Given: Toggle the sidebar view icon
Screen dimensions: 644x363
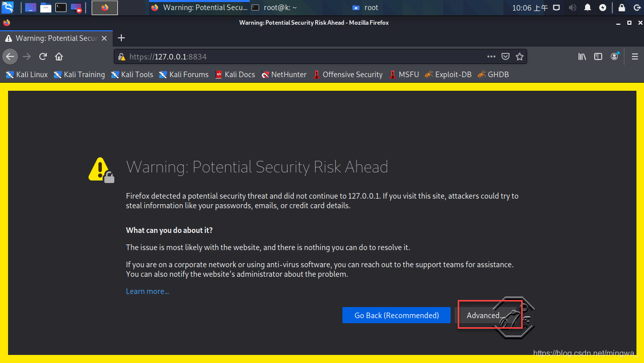Looking at the screenshot, I should (598, 56).
